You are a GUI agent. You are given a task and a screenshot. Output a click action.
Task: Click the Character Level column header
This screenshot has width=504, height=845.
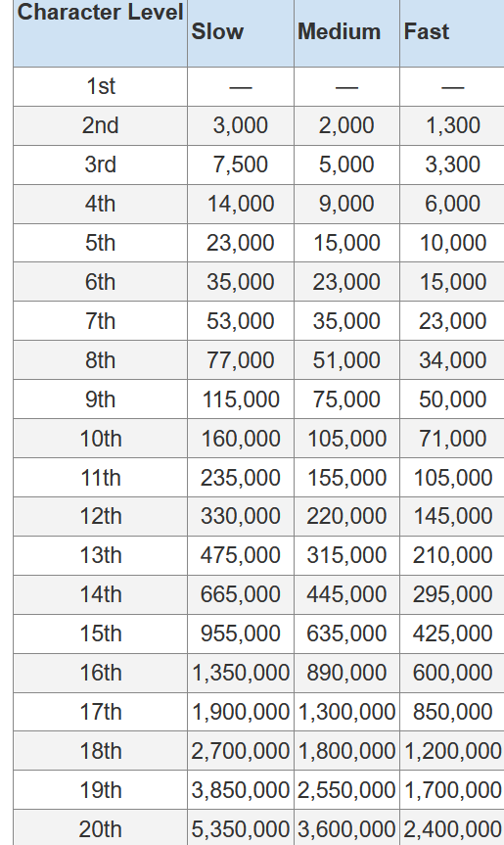coord(100,13)
